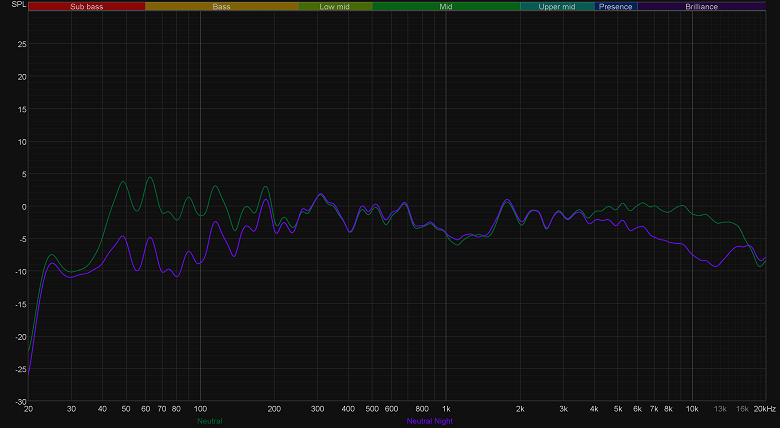
Task: Click the Mid frequency band label
Action: click(446, 6)
